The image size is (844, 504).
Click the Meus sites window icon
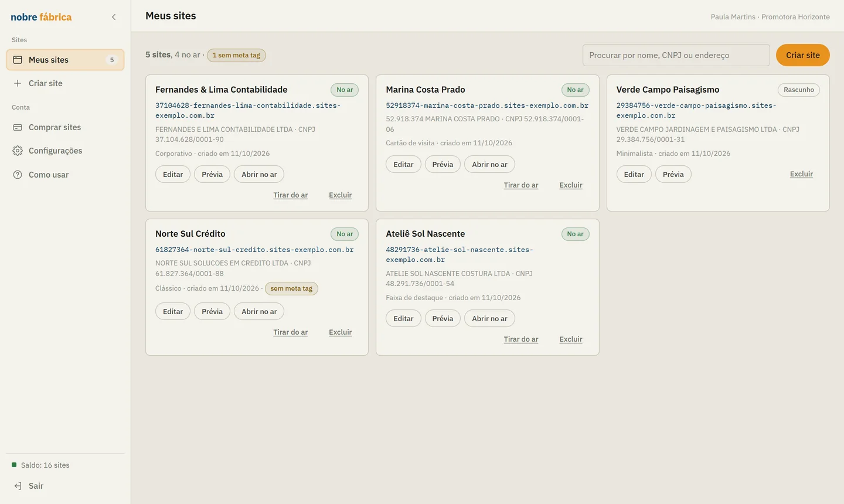18,60
